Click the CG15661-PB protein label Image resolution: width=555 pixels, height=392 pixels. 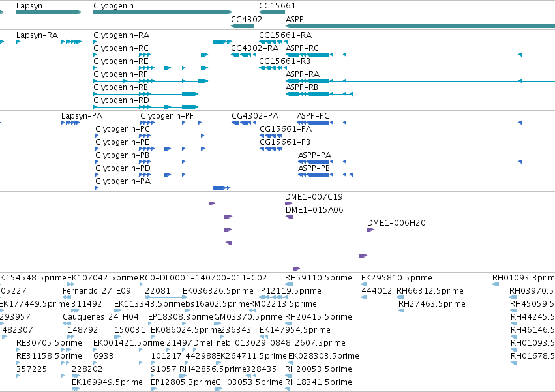pos(285,142)
